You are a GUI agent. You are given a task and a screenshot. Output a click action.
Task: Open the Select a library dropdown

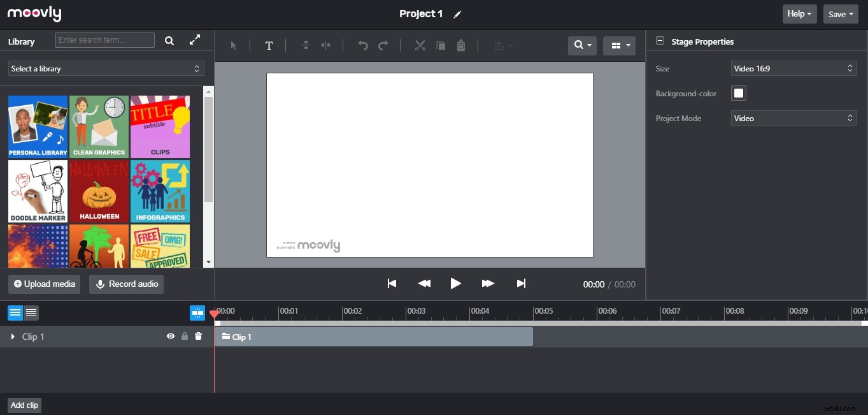pos(105,68)
